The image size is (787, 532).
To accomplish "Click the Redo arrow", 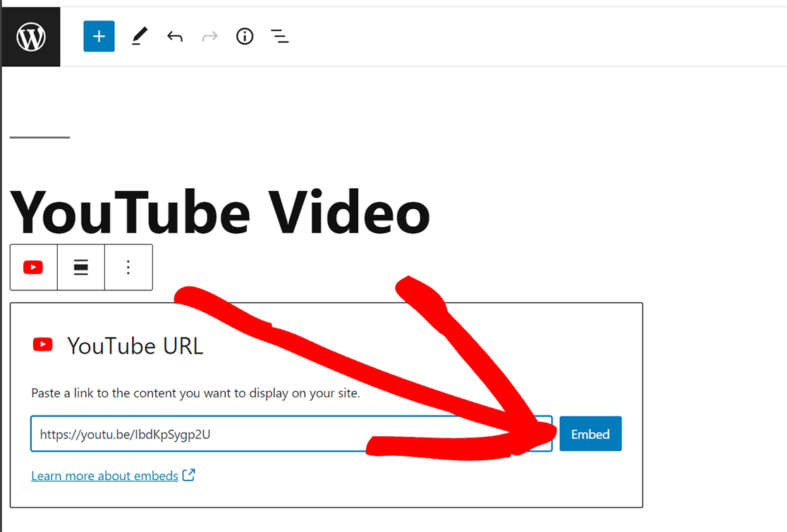I will [209, 36].
